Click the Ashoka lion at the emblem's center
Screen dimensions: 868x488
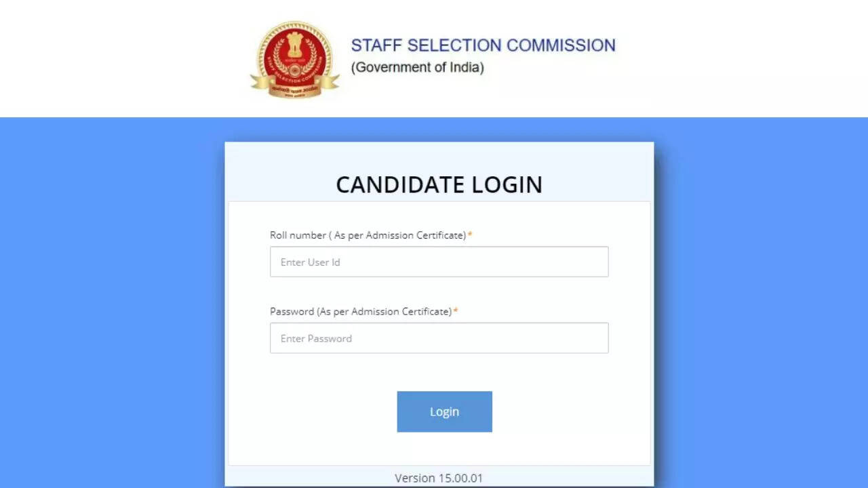click(x=294, y=46)
